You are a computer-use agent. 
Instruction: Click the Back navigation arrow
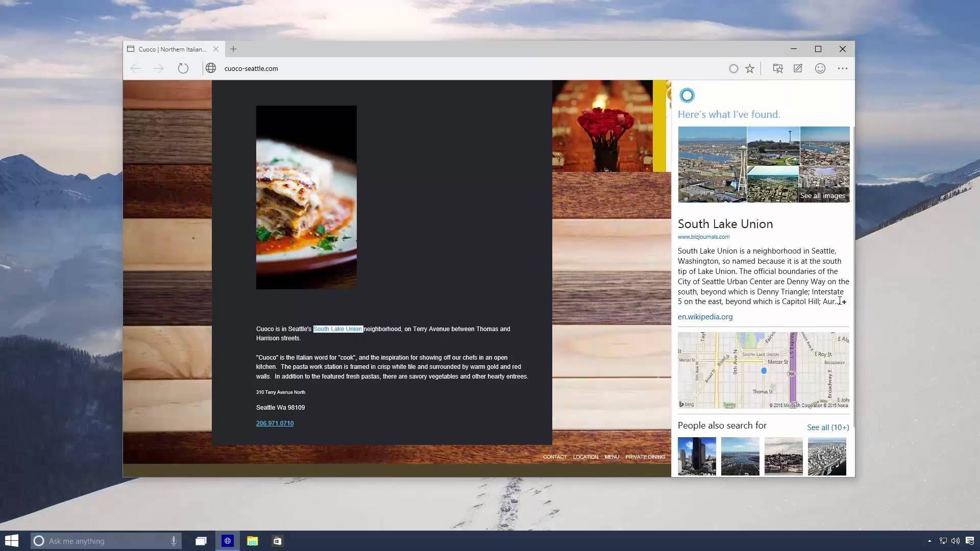click(135, 68)
